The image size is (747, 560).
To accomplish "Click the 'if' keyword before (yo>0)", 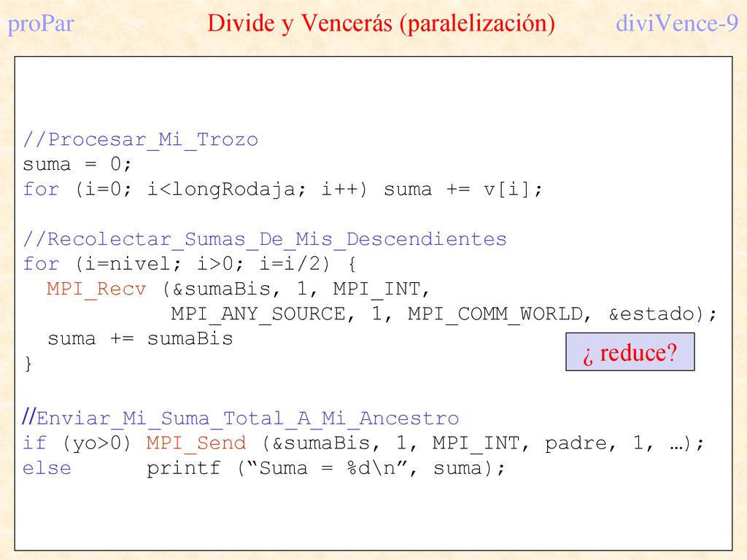I will click(34, 443).
